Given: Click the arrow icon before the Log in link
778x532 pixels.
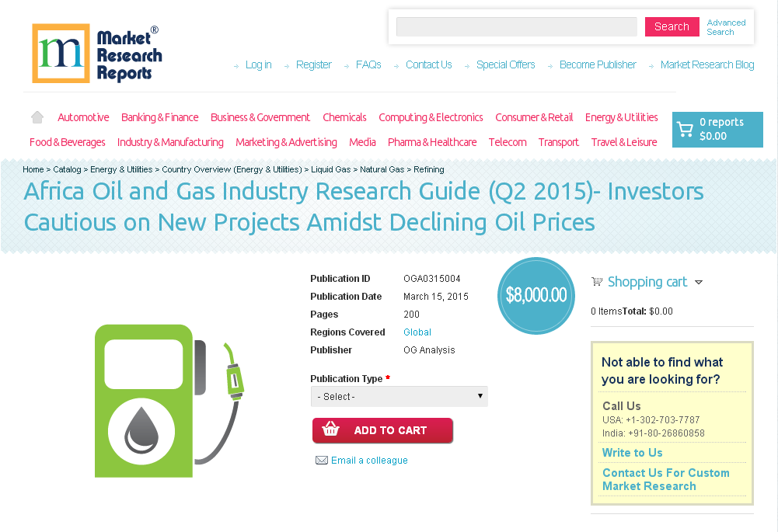Looking at the screenshot, I should click(x=235, y=66).
